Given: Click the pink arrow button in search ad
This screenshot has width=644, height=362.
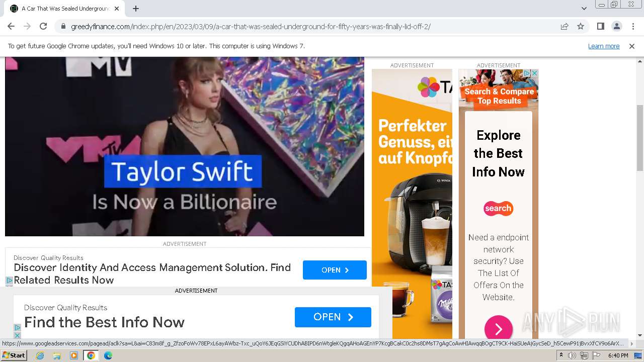Looking at the screenshot, I should tap(498, 329).
